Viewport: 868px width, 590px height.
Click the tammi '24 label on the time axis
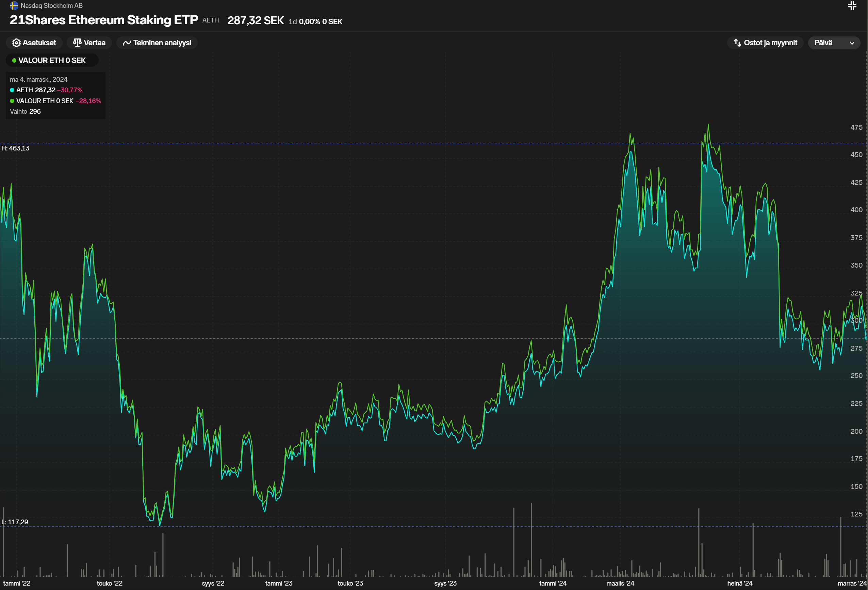point(553,583)
